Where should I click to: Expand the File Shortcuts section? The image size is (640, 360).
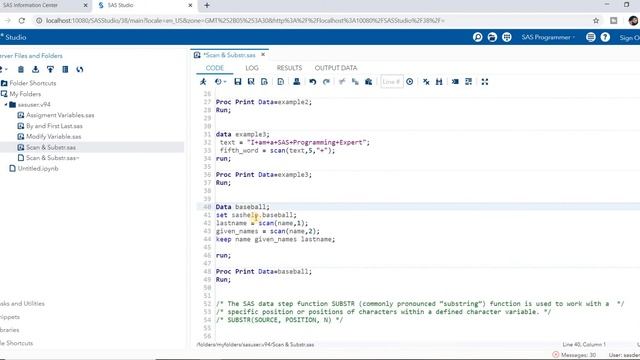click(x=17, y=343)
